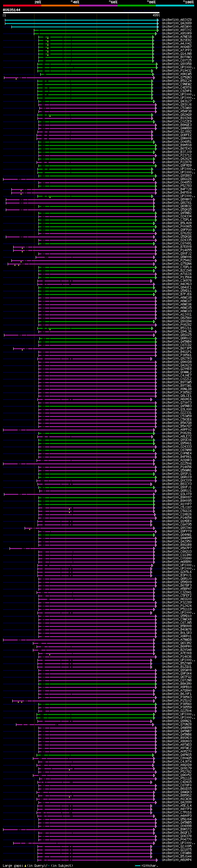Select the UniRef100_C4EMT6 label
This screenshot has height=868, width=197.
pos(177,88)
